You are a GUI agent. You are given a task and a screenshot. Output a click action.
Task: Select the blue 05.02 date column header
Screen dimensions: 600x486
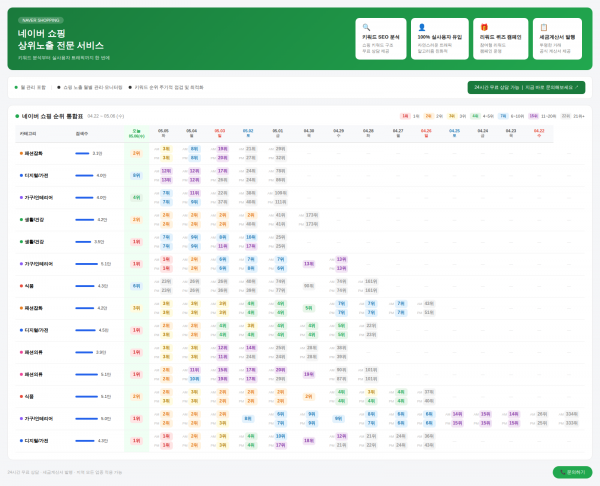248,133
